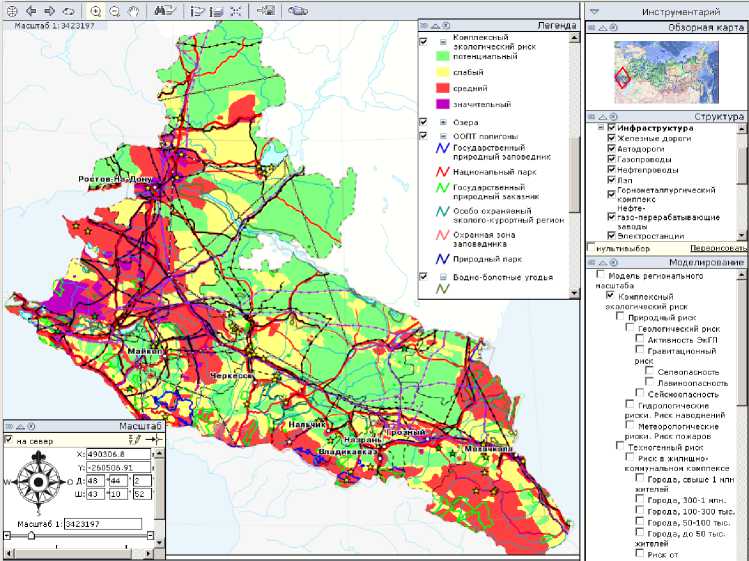749x561 pixels.
Task: Go forward to next map view
Action: tap(49, 10)
